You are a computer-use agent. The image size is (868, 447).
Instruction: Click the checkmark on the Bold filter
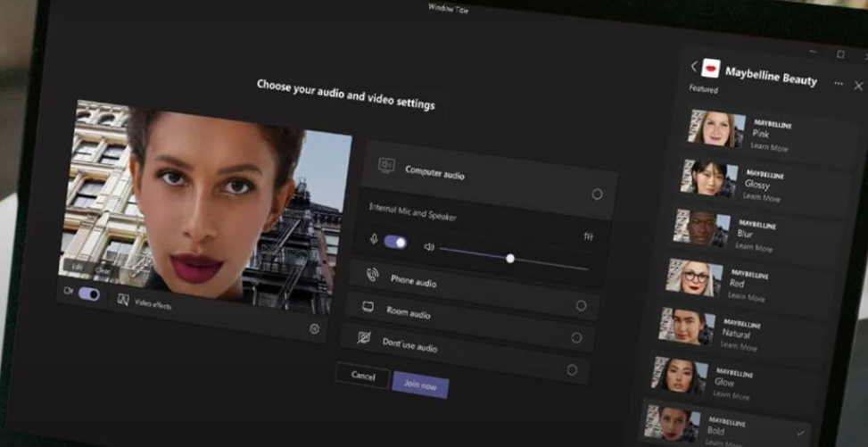800,433
